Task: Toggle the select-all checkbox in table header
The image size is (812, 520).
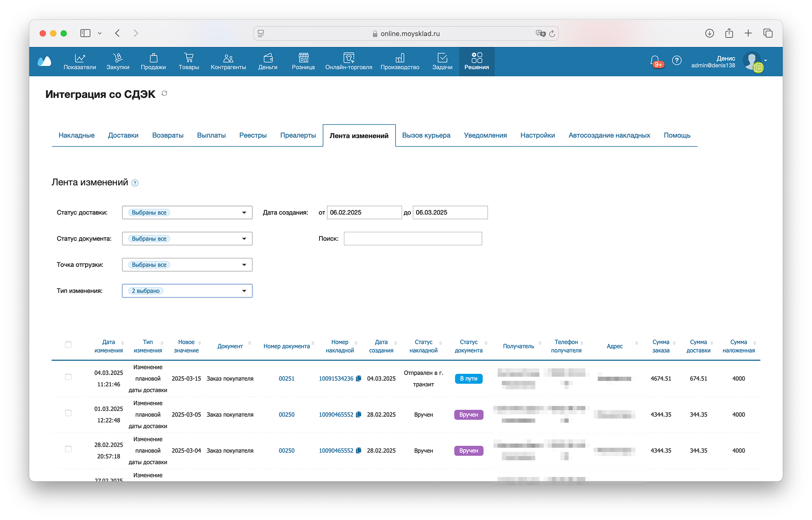Action: click(x=68, y=344)
